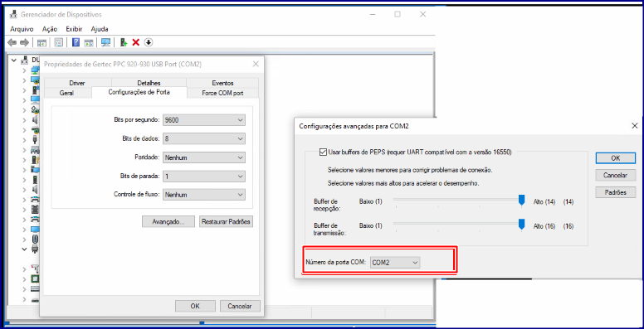Open the Exibir menu

(x=74, y=29)
